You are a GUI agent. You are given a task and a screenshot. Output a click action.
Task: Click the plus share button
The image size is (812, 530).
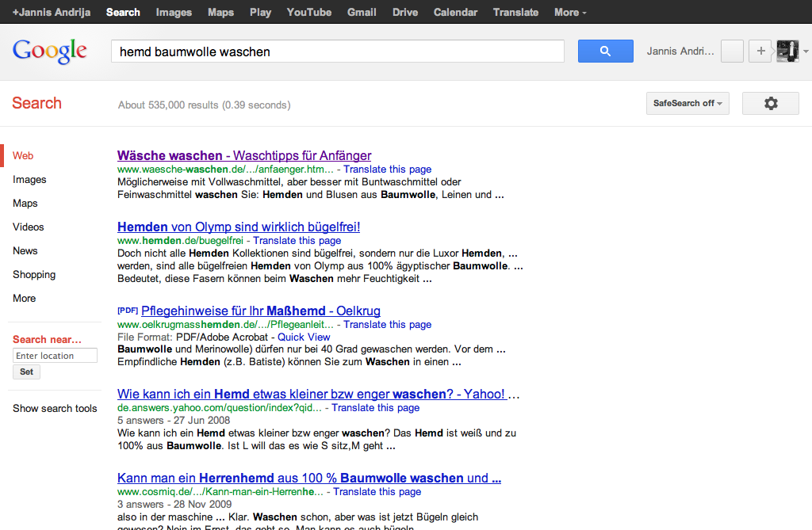[x=760, y=51]
